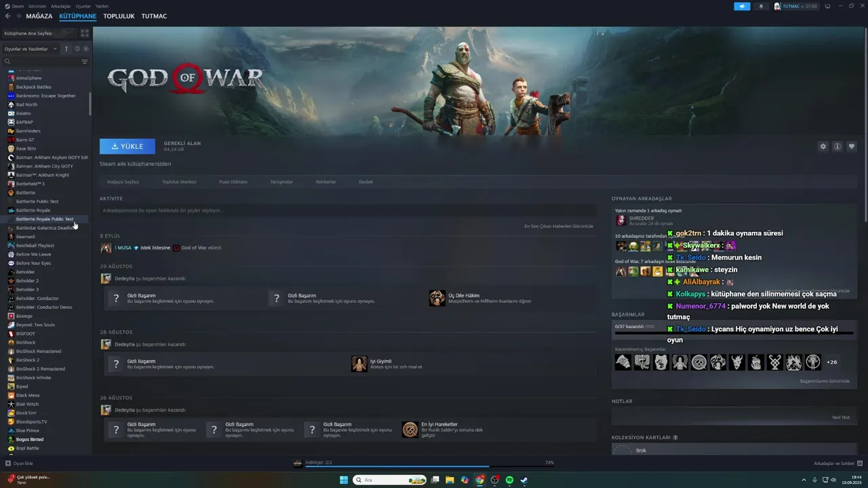Viewport: 868px width, 488px height.
Task: Click the achievements progress bar
Action: pyautogui.click(x=734, y=333)
